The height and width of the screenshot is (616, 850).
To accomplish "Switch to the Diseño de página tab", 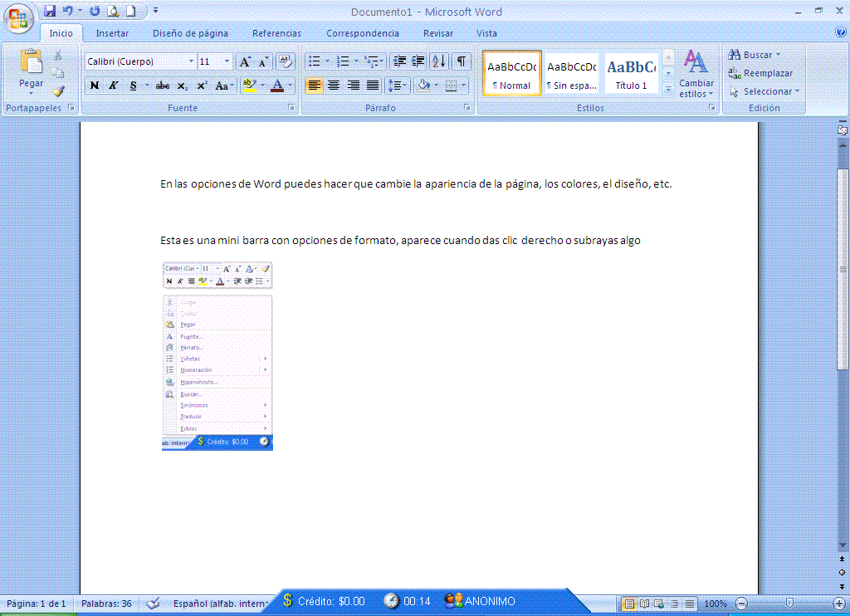I will pos(190,33).
